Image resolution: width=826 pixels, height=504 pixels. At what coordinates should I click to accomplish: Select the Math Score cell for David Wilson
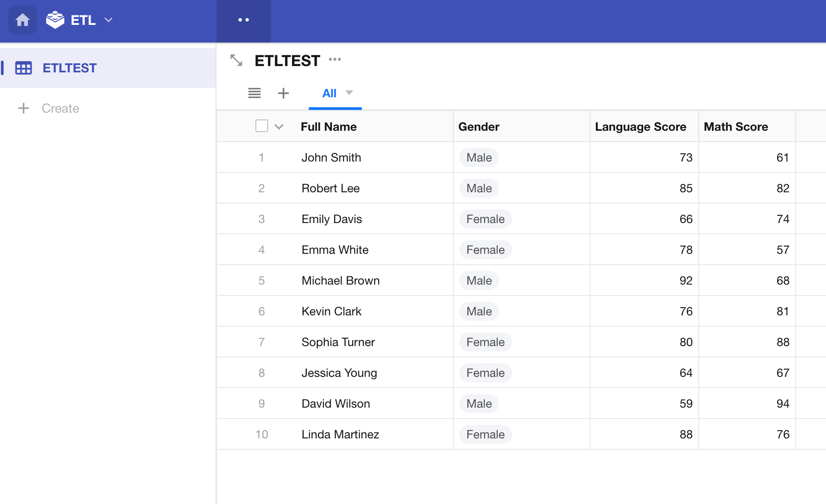click(x=747, y=404)
